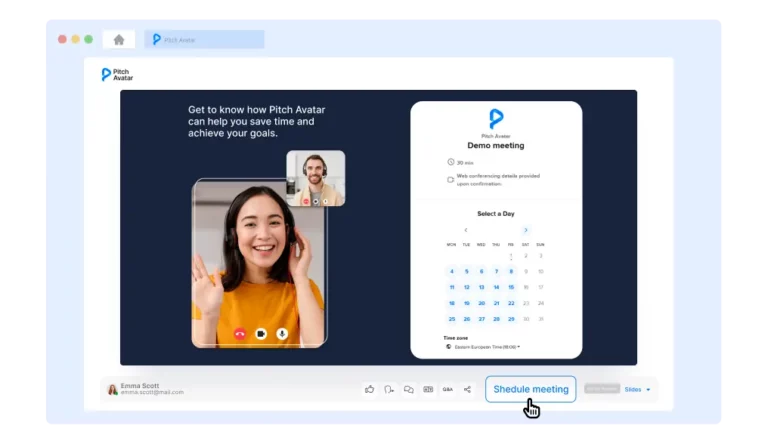
Task: Click the man's small video thumbnail
Action: [315, 178]
